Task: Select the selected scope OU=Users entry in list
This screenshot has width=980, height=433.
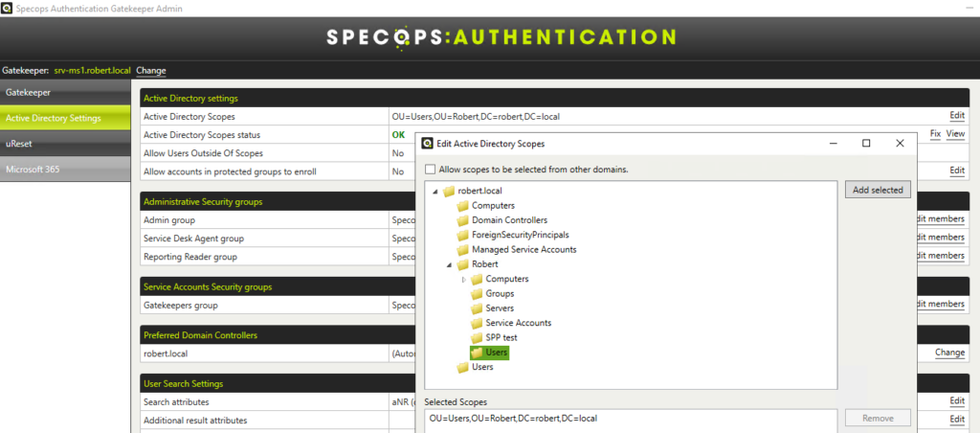Action: [513, 418]
